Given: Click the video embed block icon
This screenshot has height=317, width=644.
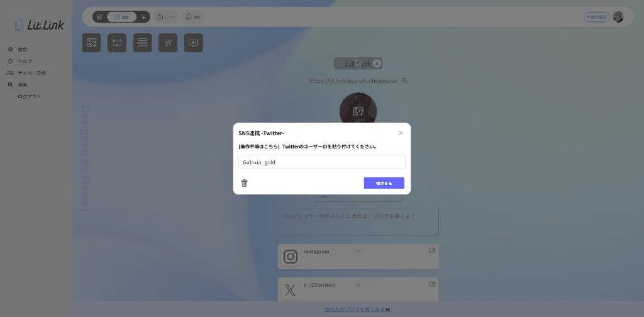Looking at the screenshot, I should click(x=194, y=43).
